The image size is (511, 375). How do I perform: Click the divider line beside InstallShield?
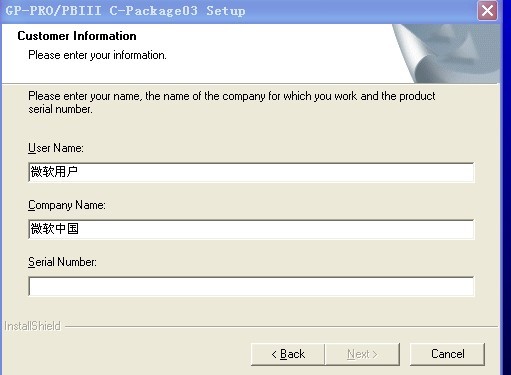(281, 326)
